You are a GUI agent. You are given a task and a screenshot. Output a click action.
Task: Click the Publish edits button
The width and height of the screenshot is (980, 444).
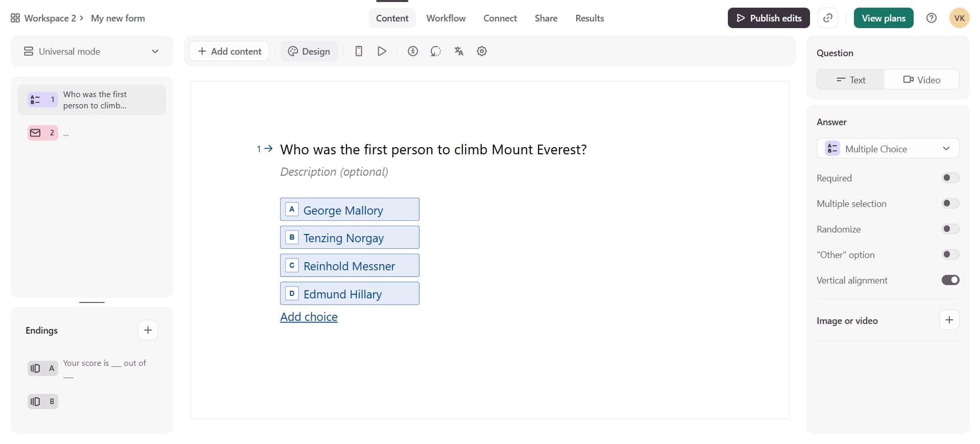(x=768, y=18)
